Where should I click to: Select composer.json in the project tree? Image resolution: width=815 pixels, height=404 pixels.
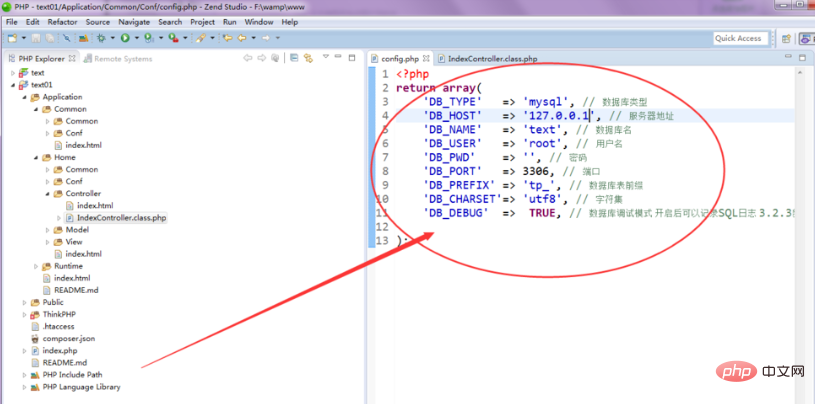66,338
